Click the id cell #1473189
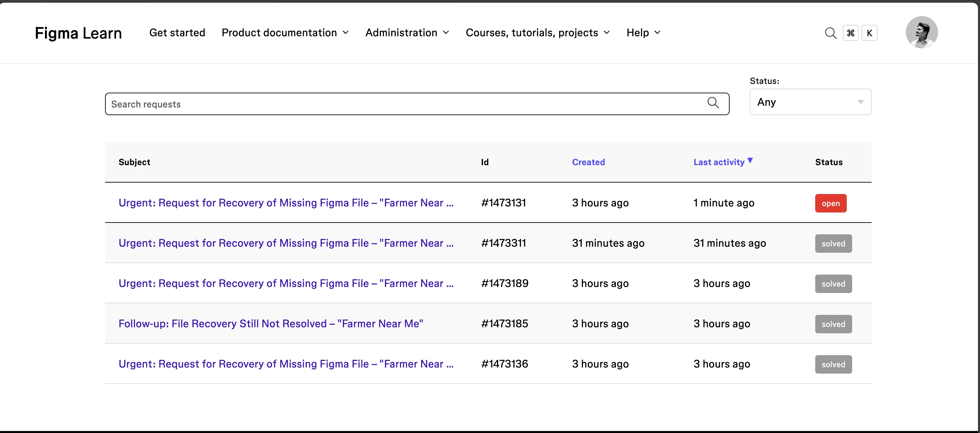The image size is (980, 433). pyautogui.click(x=504, y=284)
